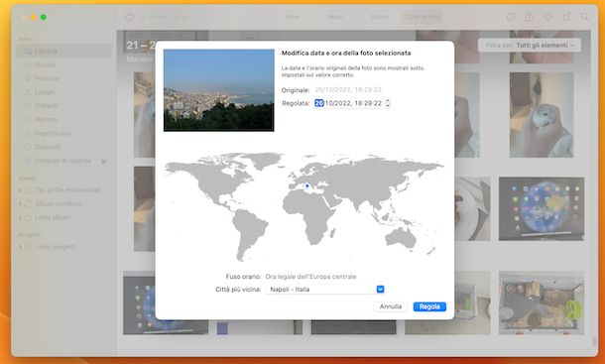This screenshot has height=364, width=605.
Task: Switch to the Giorni tab
Action: (x=379, y=17)
